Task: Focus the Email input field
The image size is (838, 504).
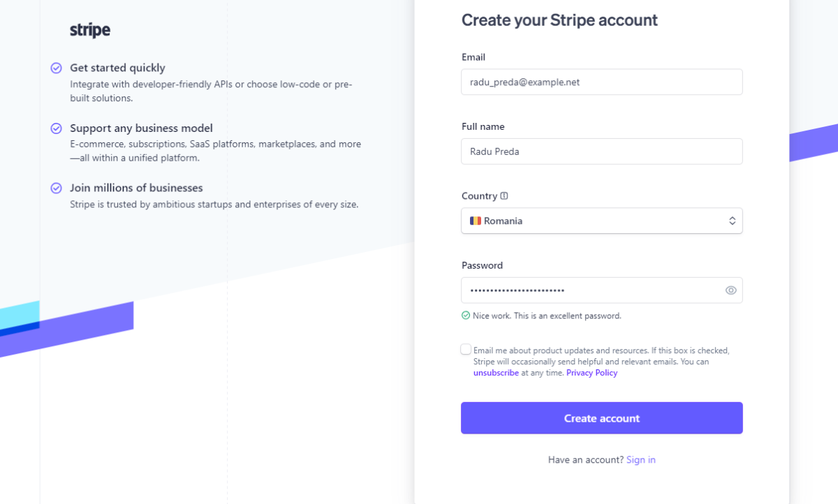Action: tap(602, 82)
